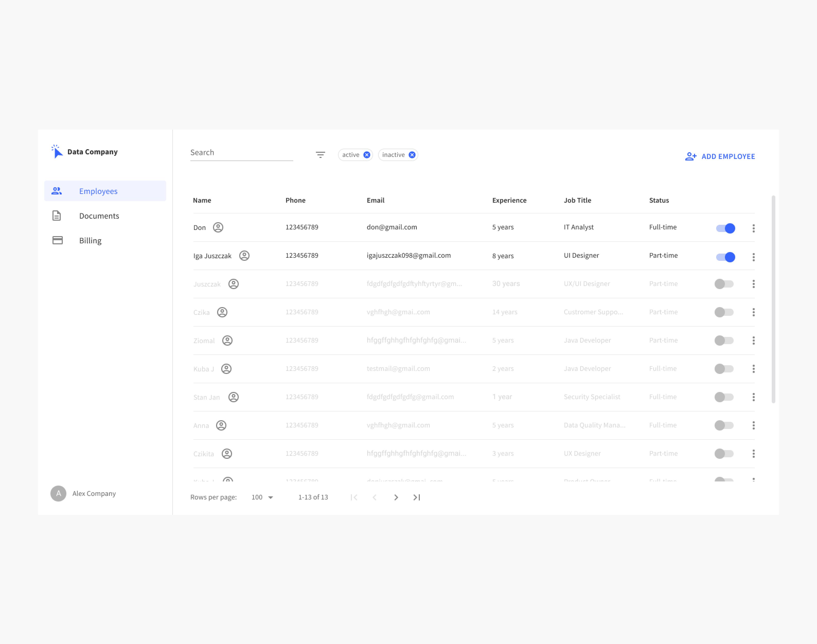
Task: Click the Alex Company account name
Action: [x=94, y=493]
